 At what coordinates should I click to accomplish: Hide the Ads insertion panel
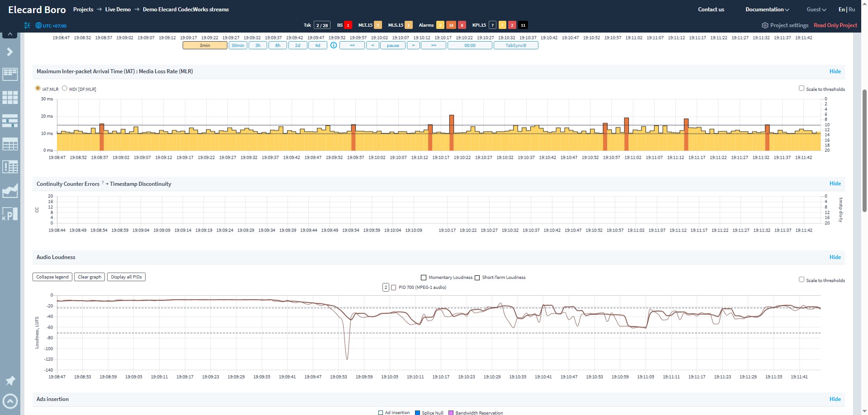pyautogui.click(x=835, y=399)
